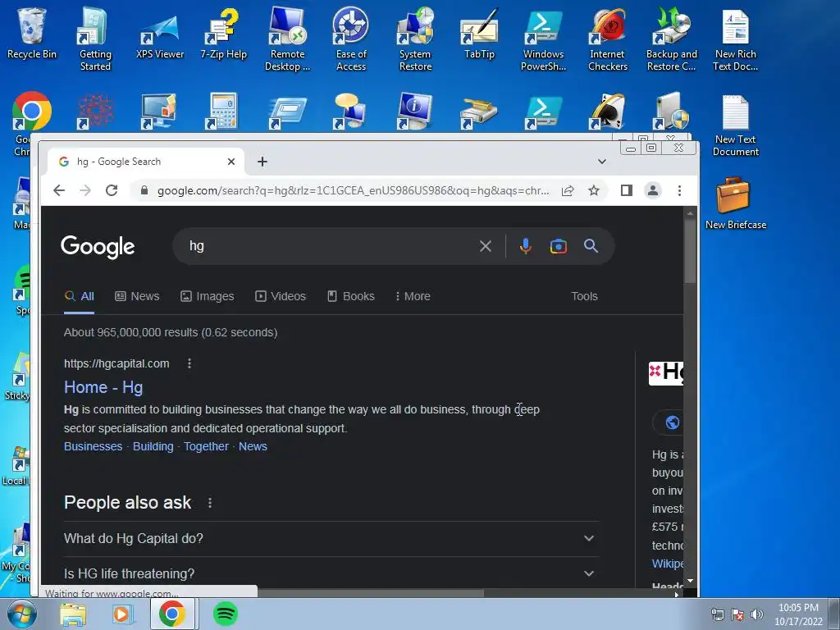Open the volume control in the tray
840x630 pixels.
[x=756, y=614]
